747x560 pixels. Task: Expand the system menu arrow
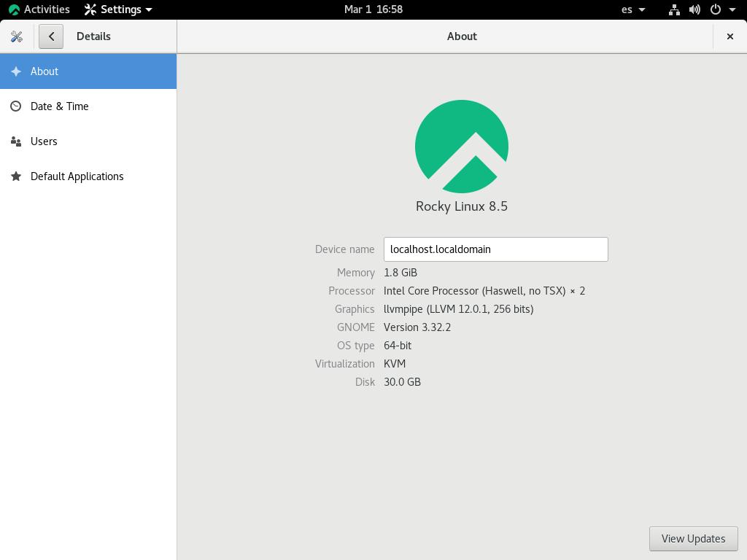[732, 9]
